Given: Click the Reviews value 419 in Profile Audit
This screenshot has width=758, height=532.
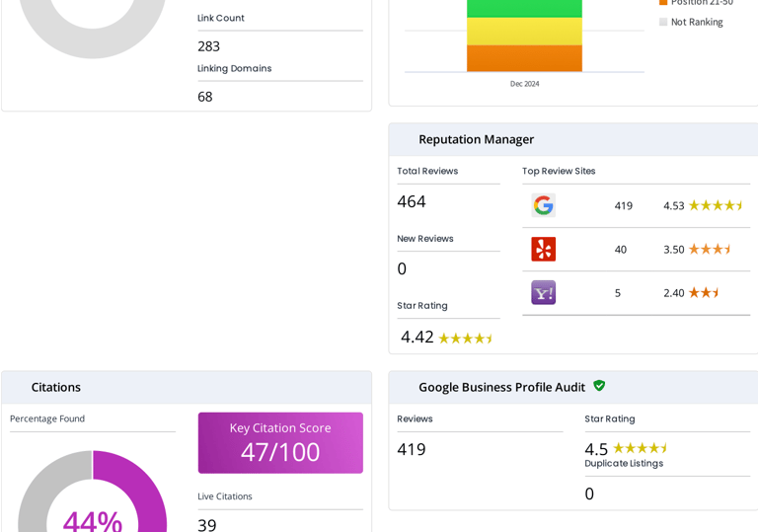Looking at the screenshot, I should pos(412,449).
